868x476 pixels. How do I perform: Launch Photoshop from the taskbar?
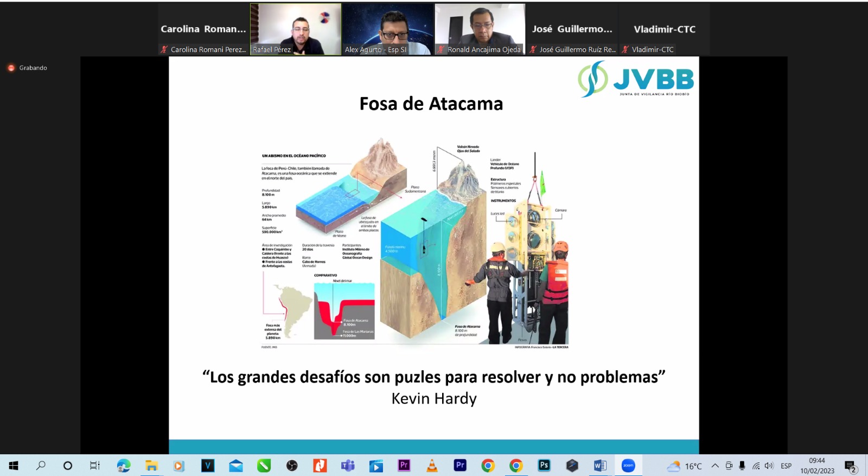click(x=544, y=466)
